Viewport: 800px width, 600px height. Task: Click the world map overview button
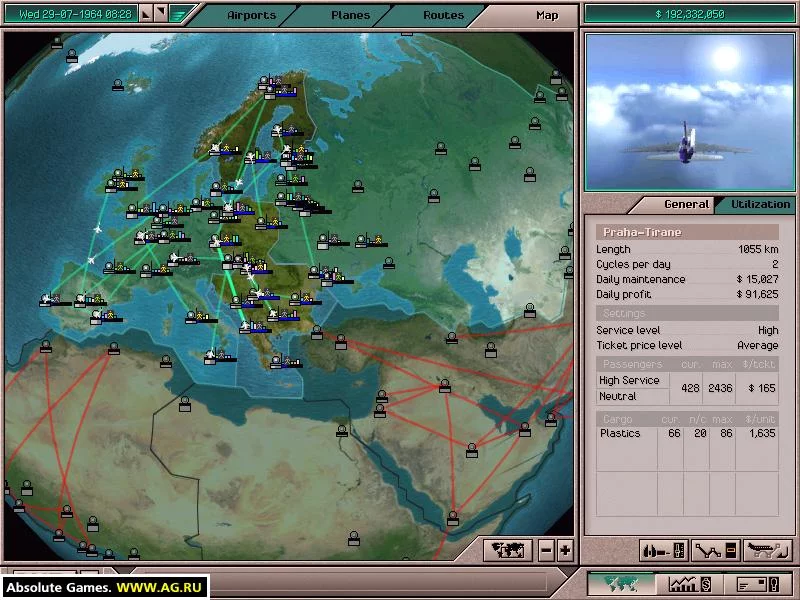[x=508, y=551]
